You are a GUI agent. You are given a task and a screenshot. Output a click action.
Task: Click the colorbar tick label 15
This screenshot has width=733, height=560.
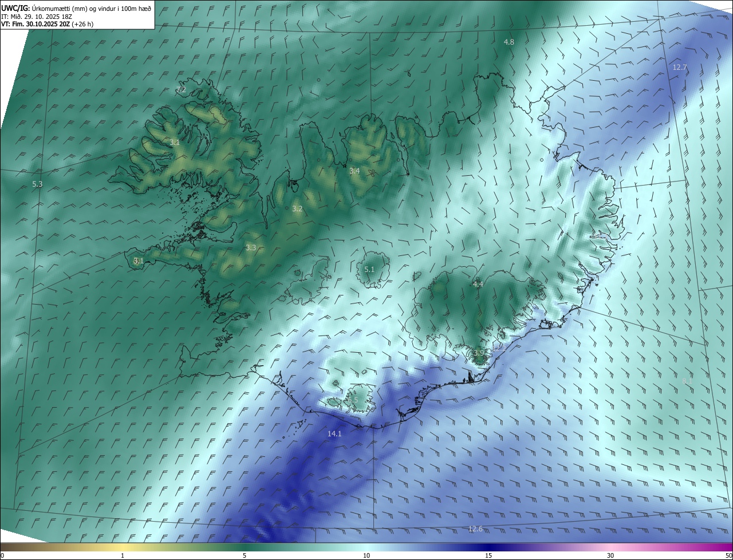pos(488,555)
